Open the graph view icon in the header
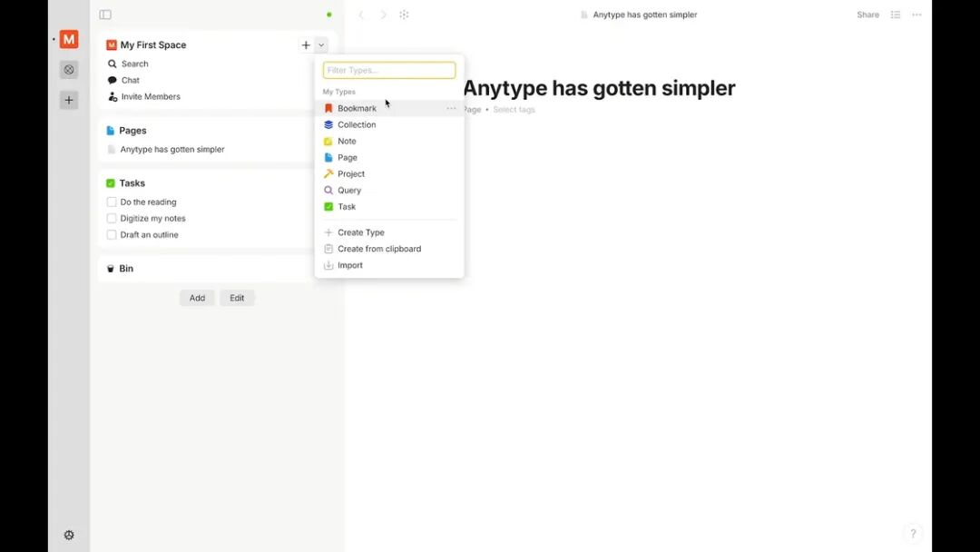Screen dimensions: 980x552 (405, 15)
